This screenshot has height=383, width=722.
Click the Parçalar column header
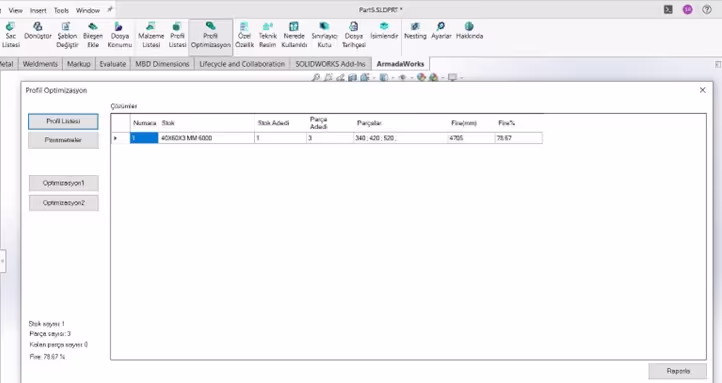(400, 123)
